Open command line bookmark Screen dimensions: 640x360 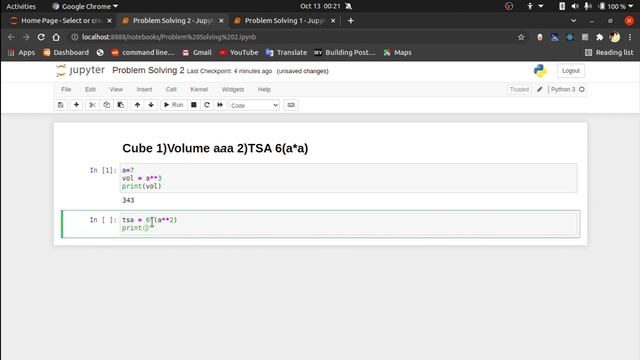click(x=143, y=52)
